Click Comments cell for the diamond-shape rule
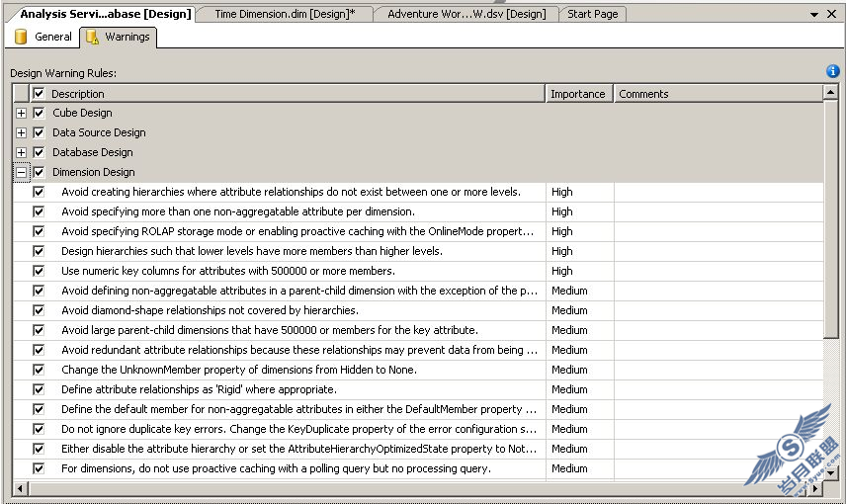The height and width of the screenshot is (504, 846). (x=719, y=310)
